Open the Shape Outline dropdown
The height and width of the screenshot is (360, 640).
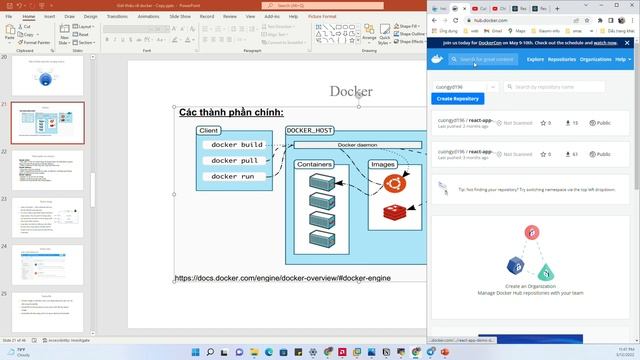[x=409, y=34]
